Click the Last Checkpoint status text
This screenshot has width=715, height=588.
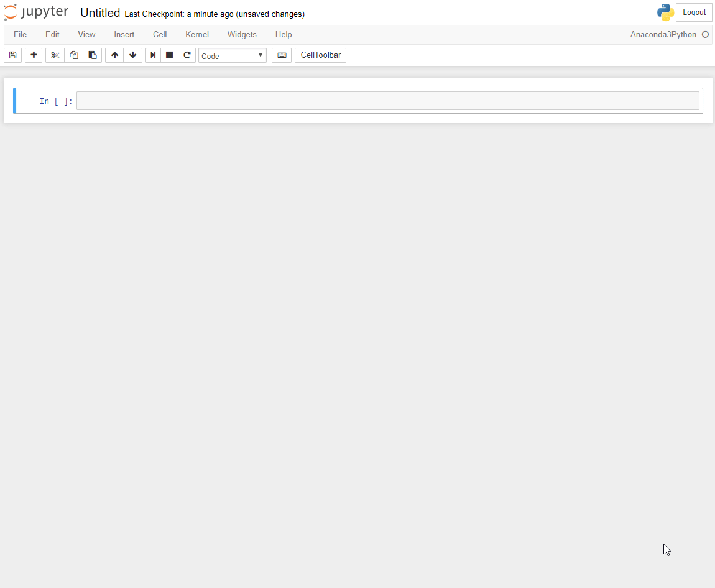[214, 14]
